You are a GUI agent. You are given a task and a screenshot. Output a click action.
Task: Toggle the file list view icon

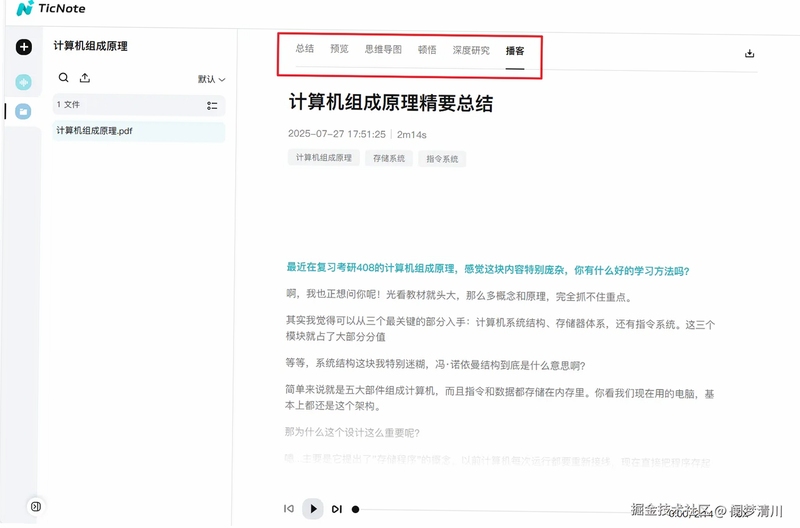[x=212, y=106]
